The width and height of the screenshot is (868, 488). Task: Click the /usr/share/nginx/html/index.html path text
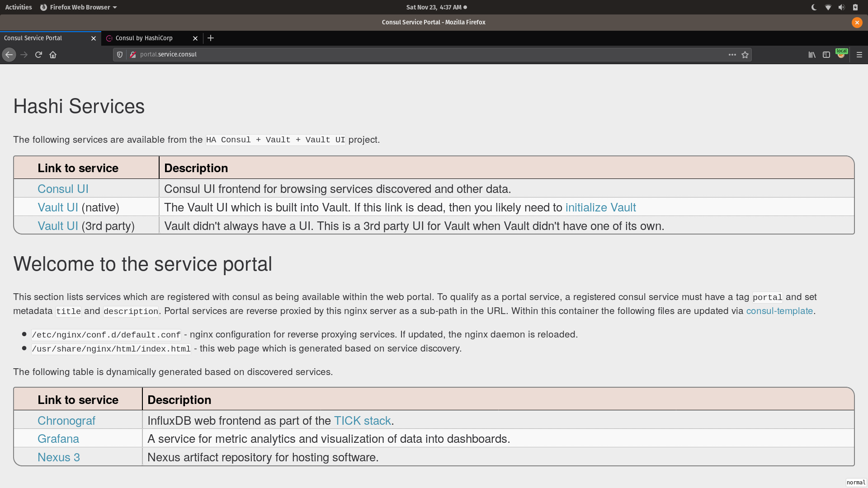tap(111, 349)
